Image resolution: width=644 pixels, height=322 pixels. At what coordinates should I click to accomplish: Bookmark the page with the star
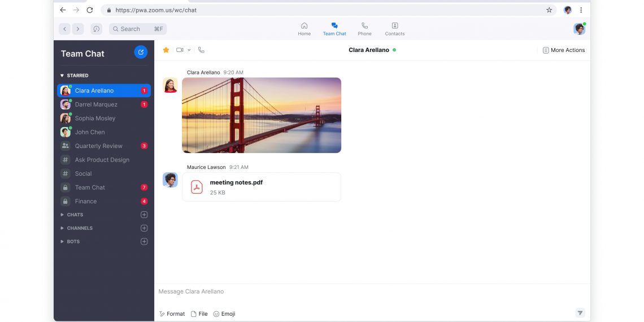coord(549,10)
